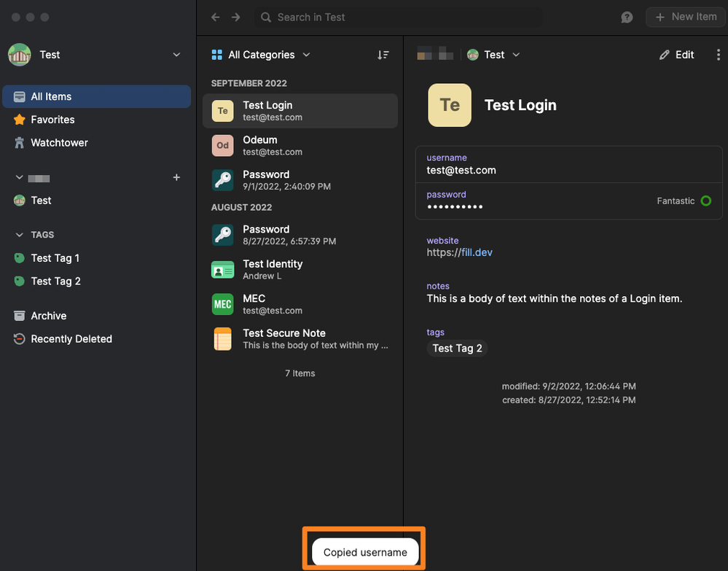728x571 pixels.
Task: Open the All Categories dropdown
Action: click(260, 55)
